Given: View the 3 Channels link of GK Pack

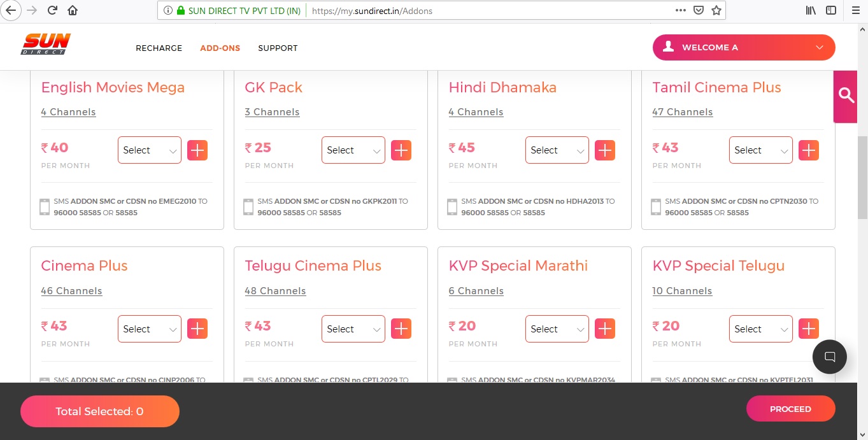Looking at the screenshot, I should click(272, 112).
